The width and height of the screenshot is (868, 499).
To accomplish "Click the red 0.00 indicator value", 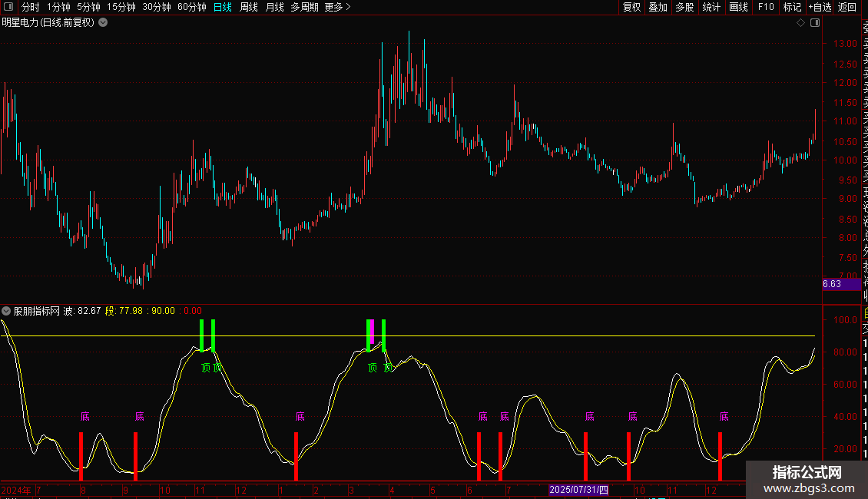I will pyautogui.click(x=193, y=311).
